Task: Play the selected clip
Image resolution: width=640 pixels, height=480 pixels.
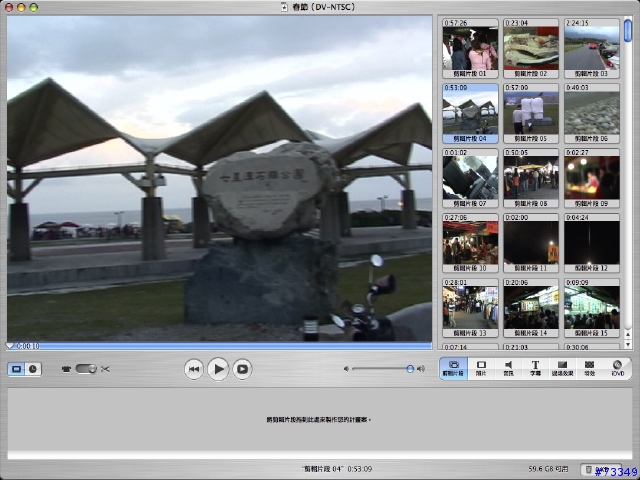Action: coord(218,369)
